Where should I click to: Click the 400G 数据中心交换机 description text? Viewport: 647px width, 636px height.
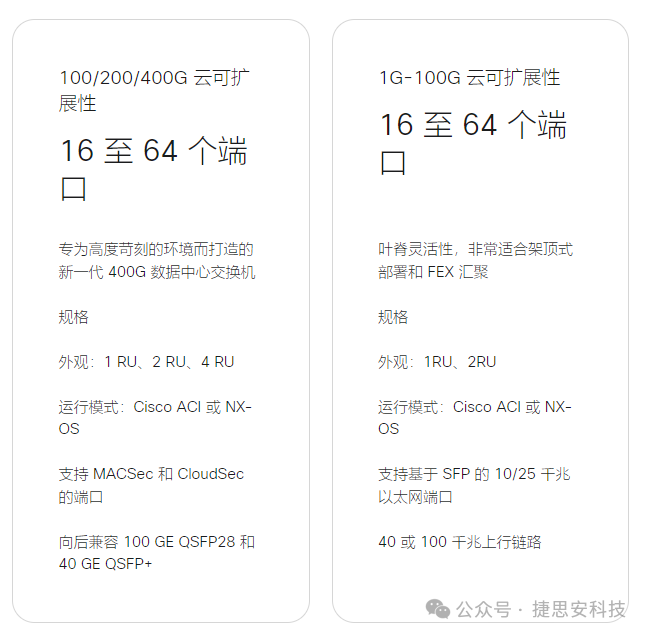[157, 261]
